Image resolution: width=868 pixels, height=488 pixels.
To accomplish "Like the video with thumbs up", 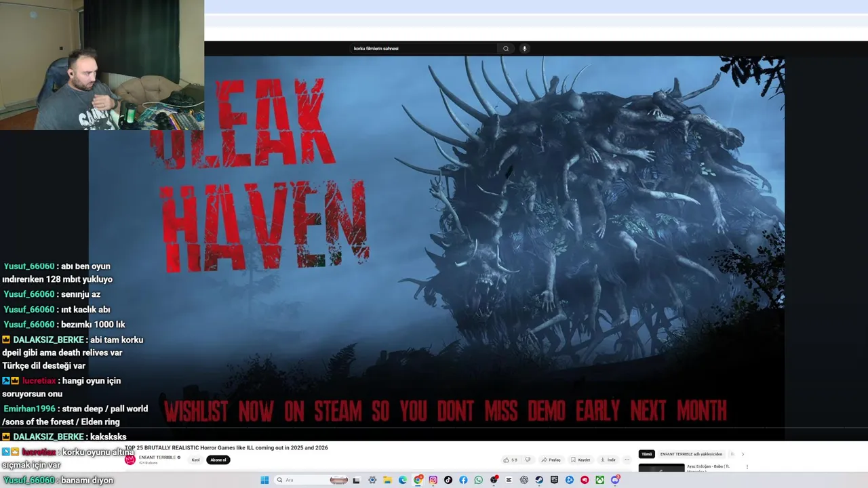I will 510,460.
